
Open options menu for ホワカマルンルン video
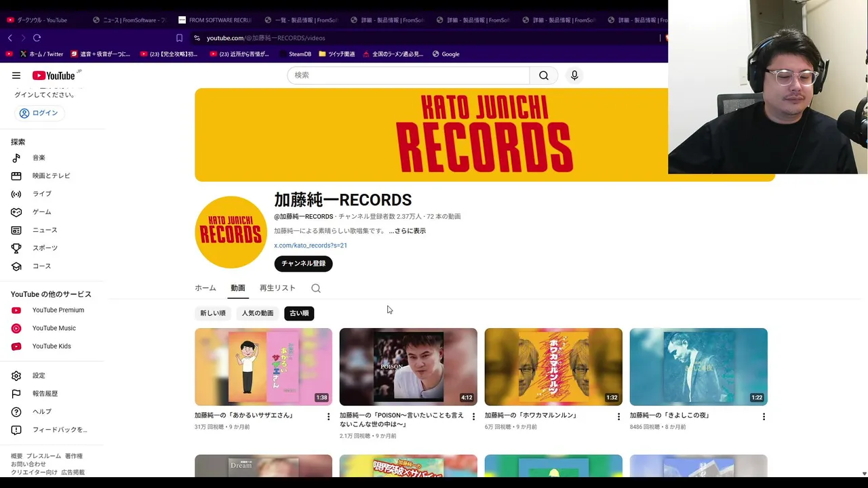click(618, 417)
